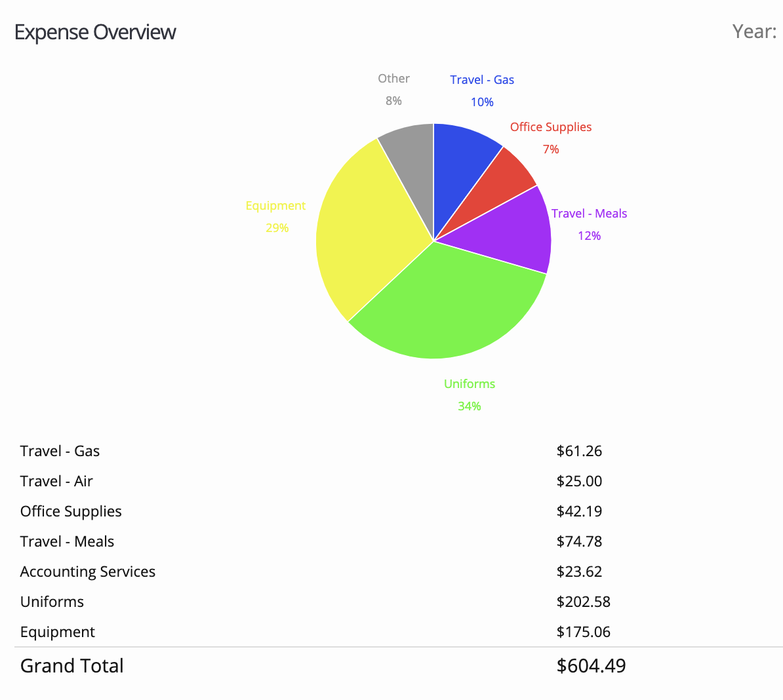Click the $61.26 Travel - Gas amount
The width and height of the screenshot is (783, 700).
pyautogui.click(x=579, y=451)
